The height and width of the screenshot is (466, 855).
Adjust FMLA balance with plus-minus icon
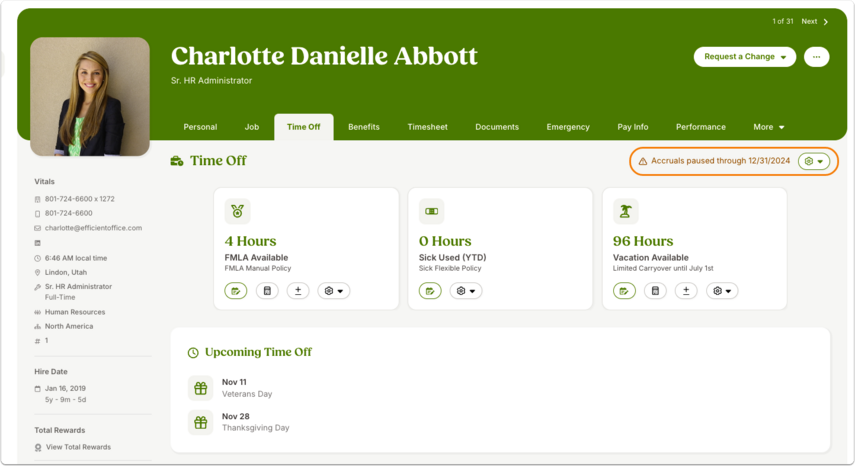click(298, 291)
